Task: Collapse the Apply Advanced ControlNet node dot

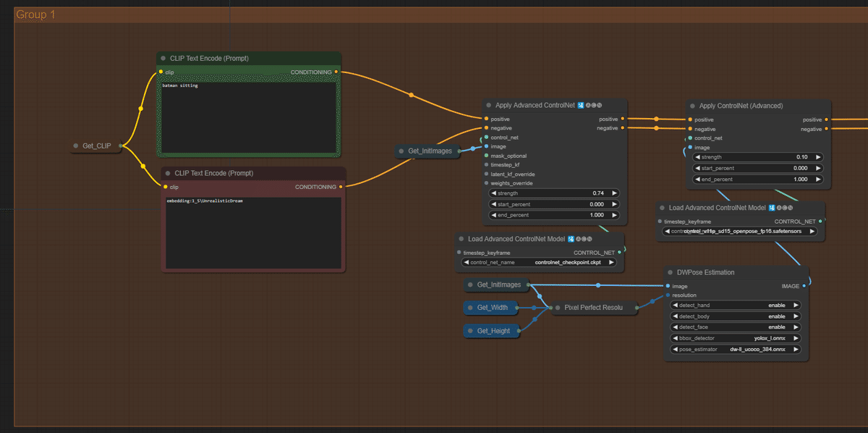Action: 489,106
